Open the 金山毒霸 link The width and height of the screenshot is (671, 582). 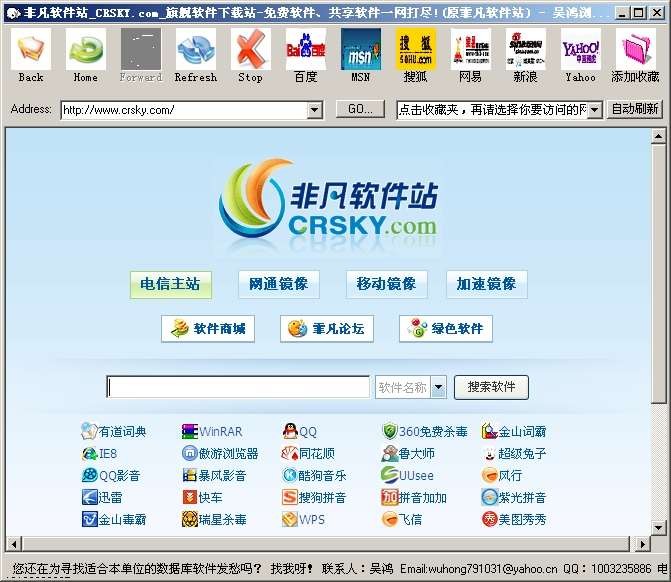(x=114, y=520)
